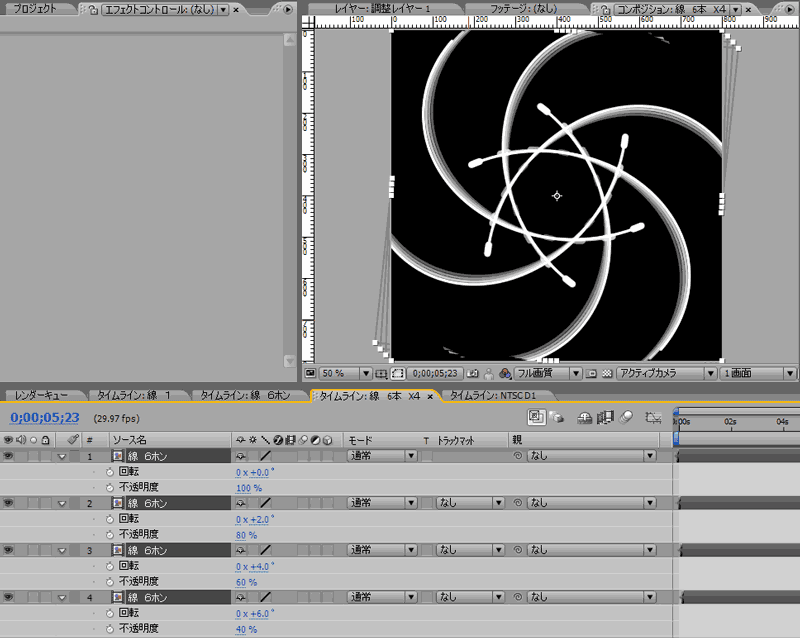Enable motion blur for the composition
Viewport: 800px width, 638px height.
pos(625,418)
